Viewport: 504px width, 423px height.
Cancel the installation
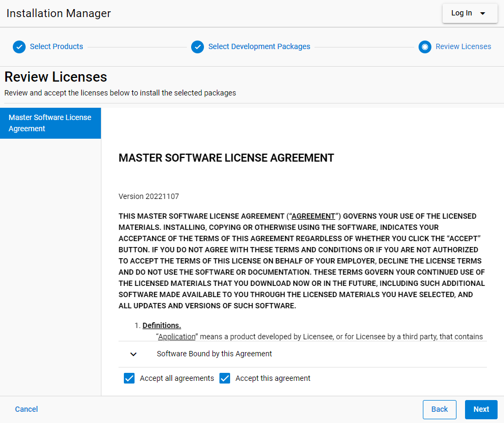(26, 409)
